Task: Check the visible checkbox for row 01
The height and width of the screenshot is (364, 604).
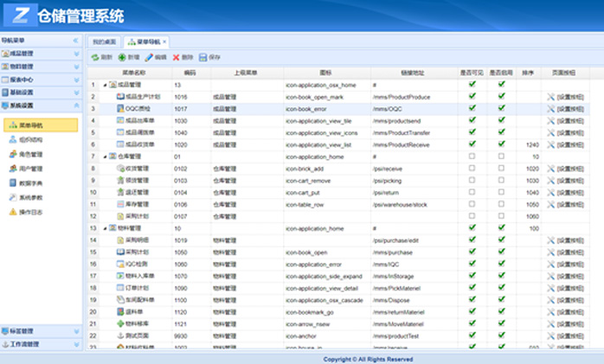Action: click(x=472, y=156)
